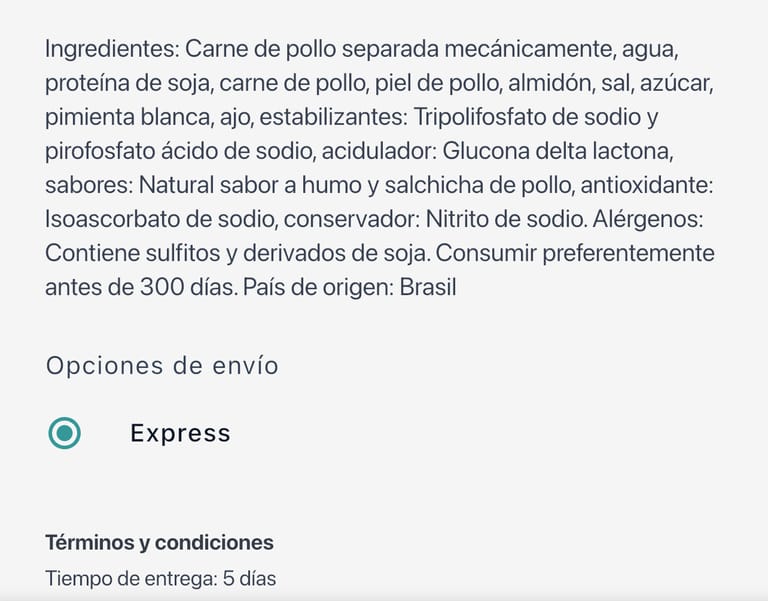768x601 pixels.
Task: Click the word Ingredientes in the description
Action: point(112,49)
